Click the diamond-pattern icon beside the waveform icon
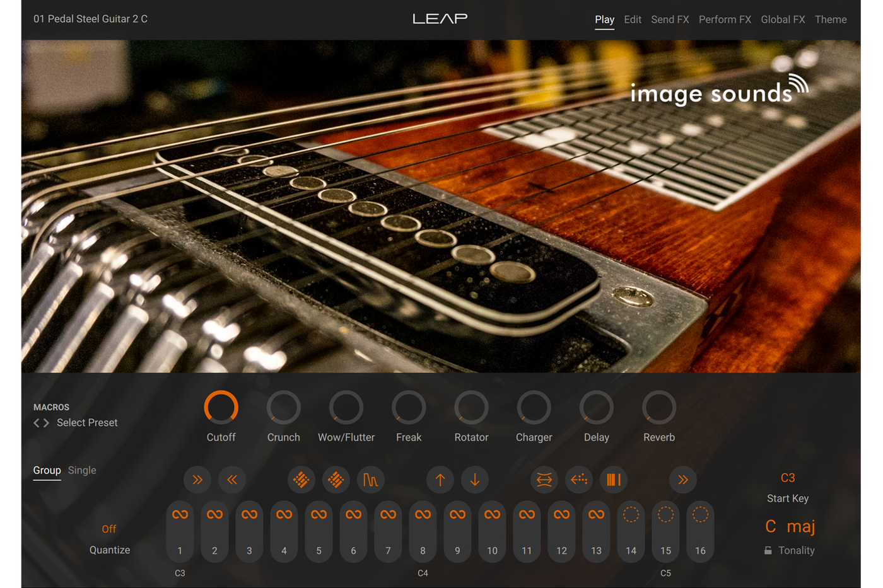Viewport: 883px width, 588px height. (x=336, y=480)
